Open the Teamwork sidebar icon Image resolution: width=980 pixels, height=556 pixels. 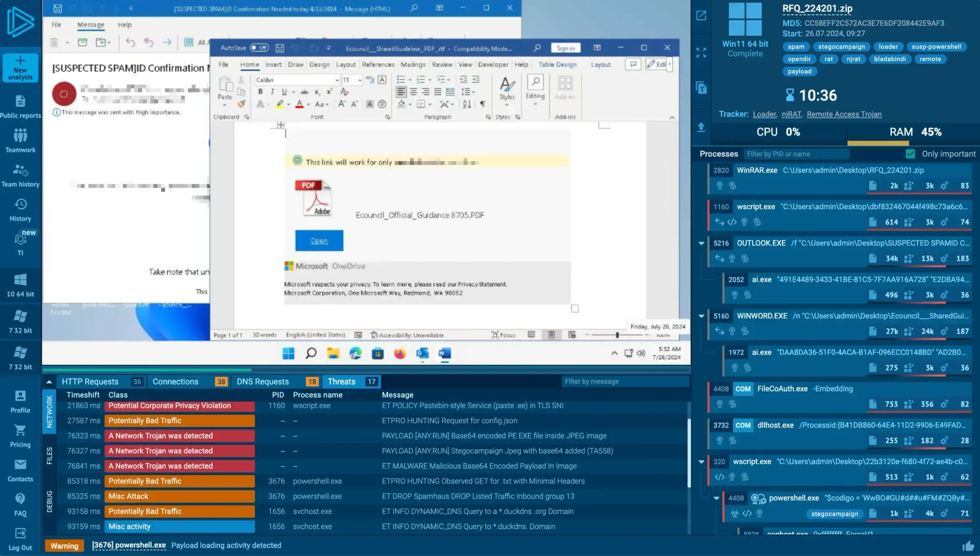click(20, 136)
